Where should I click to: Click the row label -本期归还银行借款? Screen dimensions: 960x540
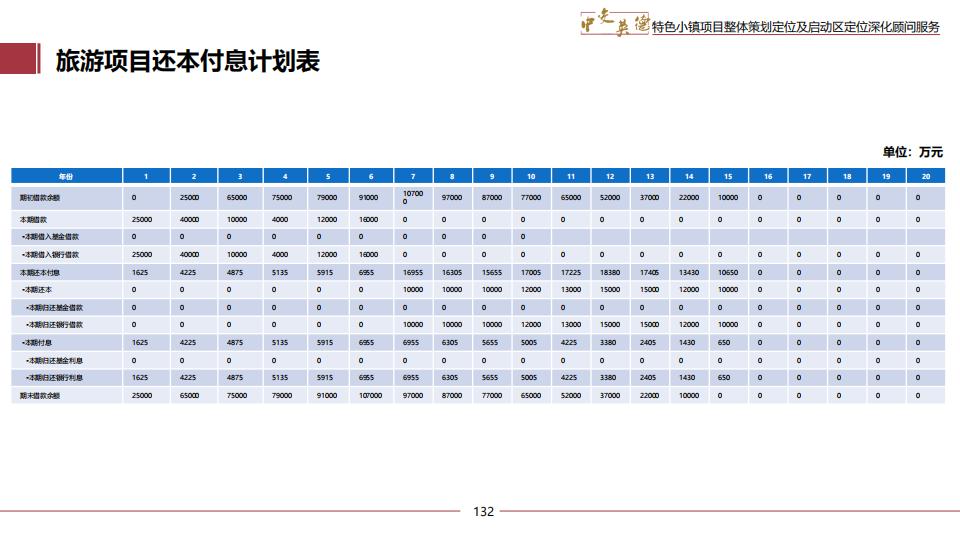(54, 324)
